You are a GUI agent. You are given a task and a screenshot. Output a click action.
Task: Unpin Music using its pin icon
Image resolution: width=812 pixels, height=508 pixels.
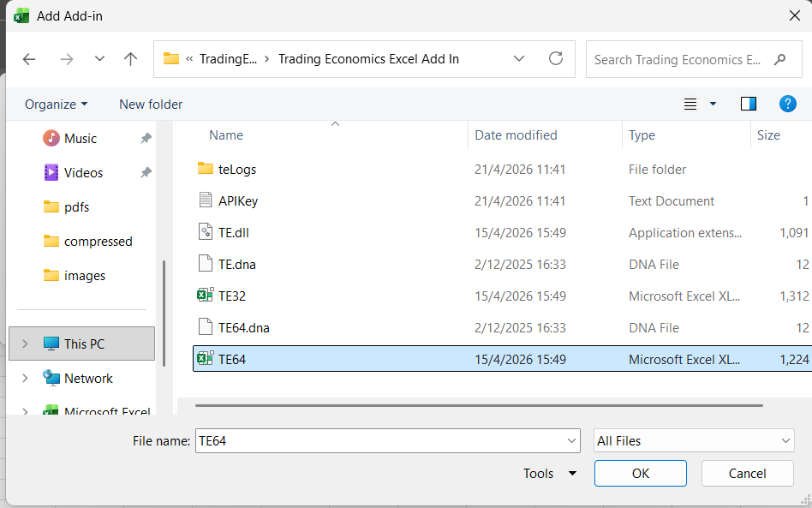pos(146,138)
